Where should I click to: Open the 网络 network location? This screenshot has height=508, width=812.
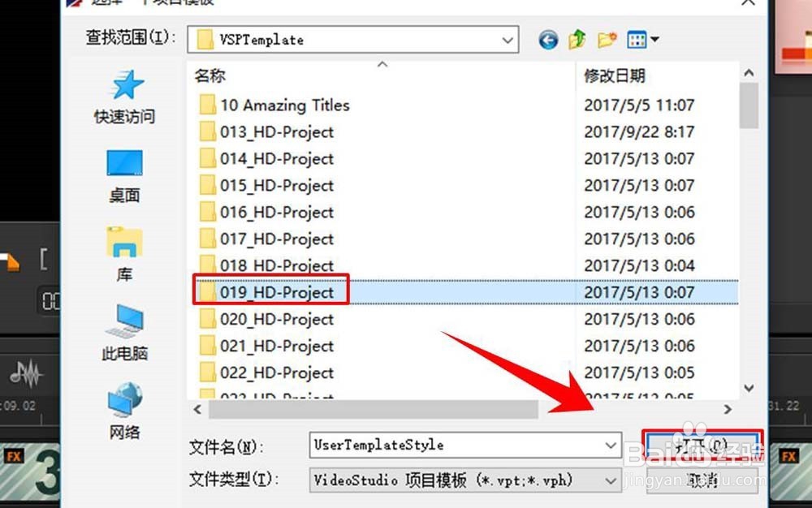125,411
